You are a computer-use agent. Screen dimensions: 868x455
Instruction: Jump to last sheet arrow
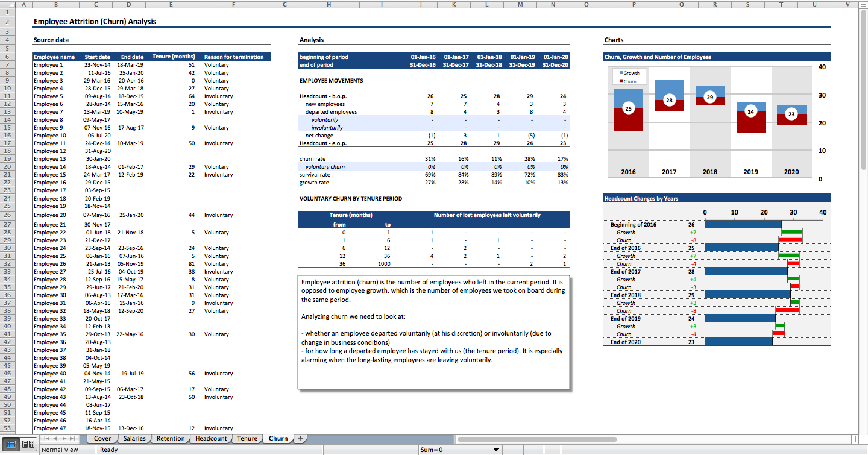tap(74, 438)
